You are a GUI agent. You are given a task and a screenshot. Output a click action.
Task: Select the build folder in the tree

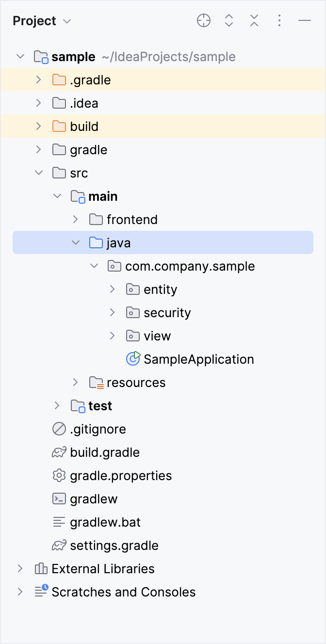point(83,126)
